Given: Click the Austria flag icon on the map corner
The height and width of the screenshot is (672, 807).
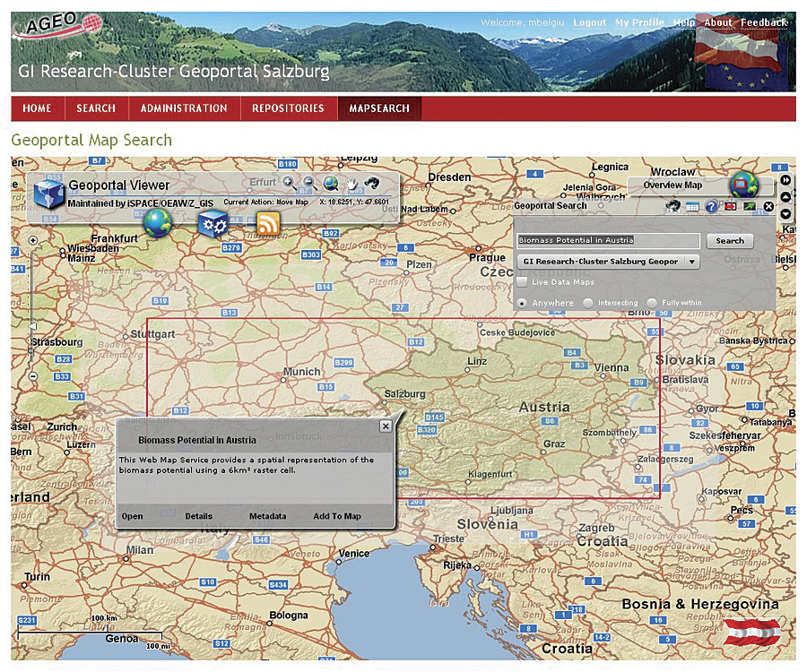Looking at the screenshot, I should [x=752, y=632].
